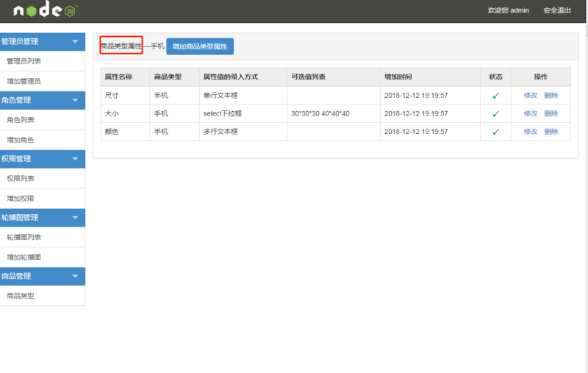The height and width of the screenshot is (373, 588).
Task: Click the 权限管理 section header label
Action: (16, 159)
